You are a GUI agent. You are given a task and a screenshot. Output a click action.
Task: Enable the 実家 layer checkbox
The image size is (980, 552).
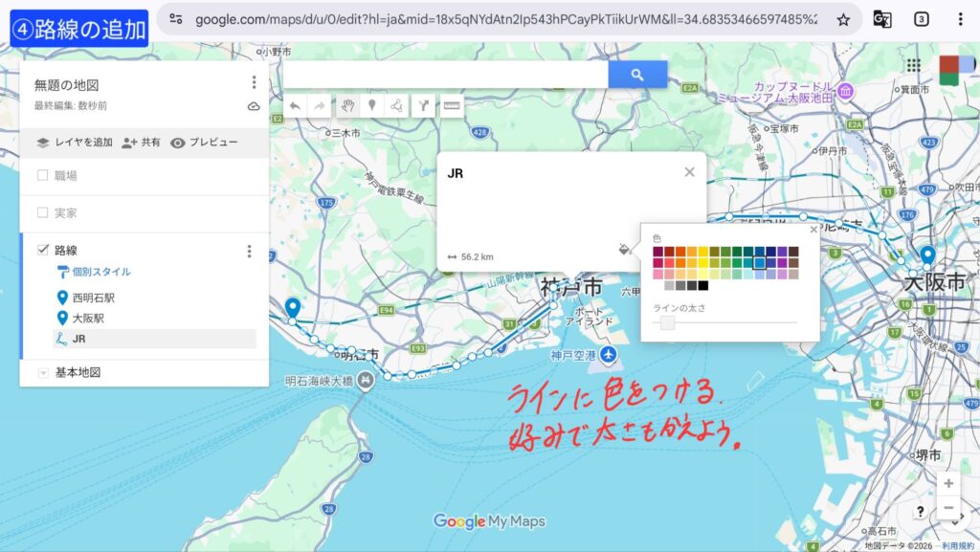pyautogui.click(x=42, y=212)
